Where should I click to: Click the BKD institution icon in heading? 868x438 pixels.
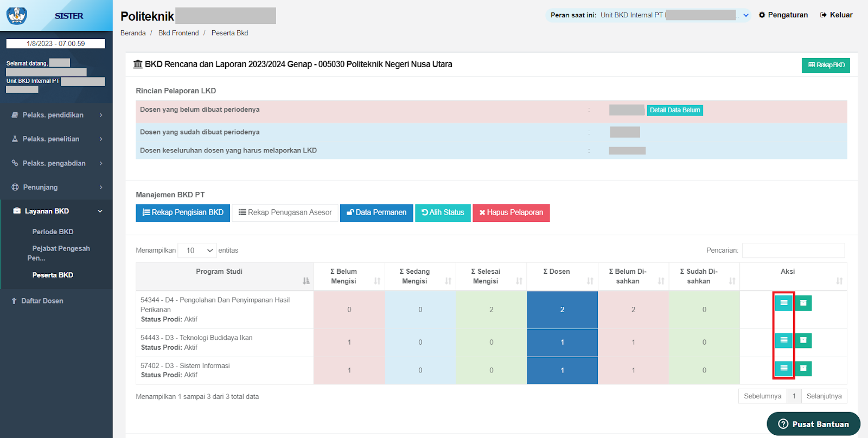coord(138,65)
